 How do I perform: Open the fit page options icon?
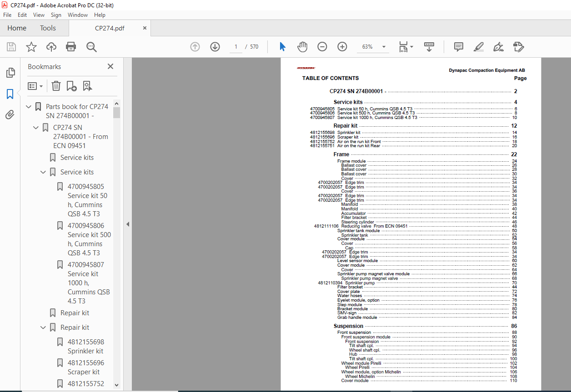[x=406, y=47]
